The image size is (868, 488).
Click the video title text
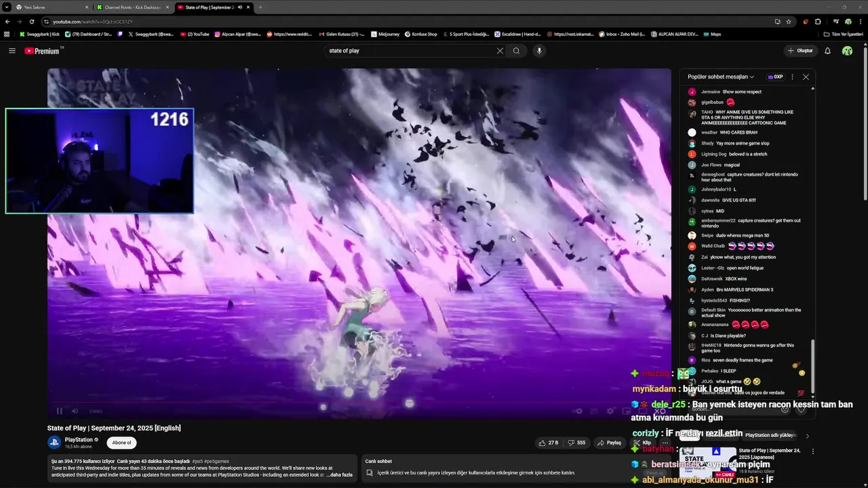tap(114, 428)
